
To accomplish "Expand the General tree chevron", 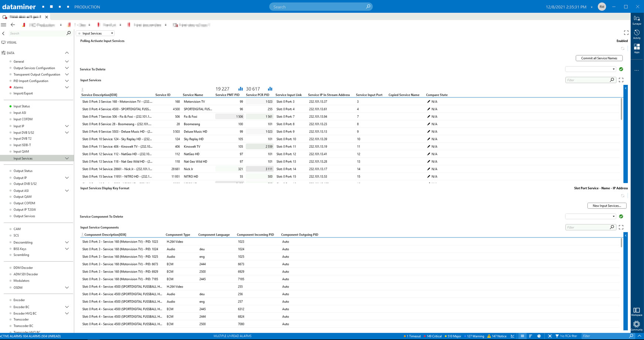I will [67, 62].
